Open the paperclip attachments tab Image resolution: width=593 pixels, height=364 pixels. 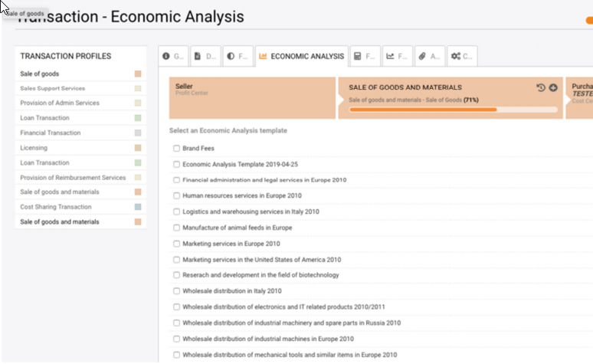point(429,56)
